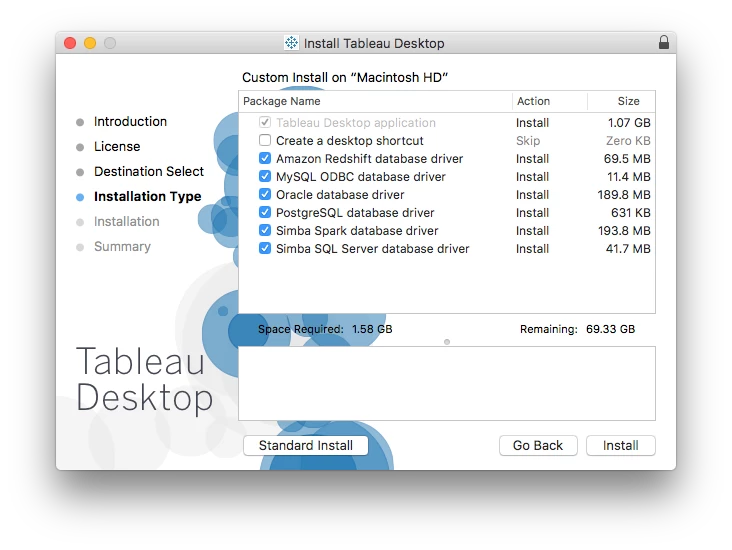
Task: Uncheck Simba SQL Server database driver
Action: coord(265,248)
